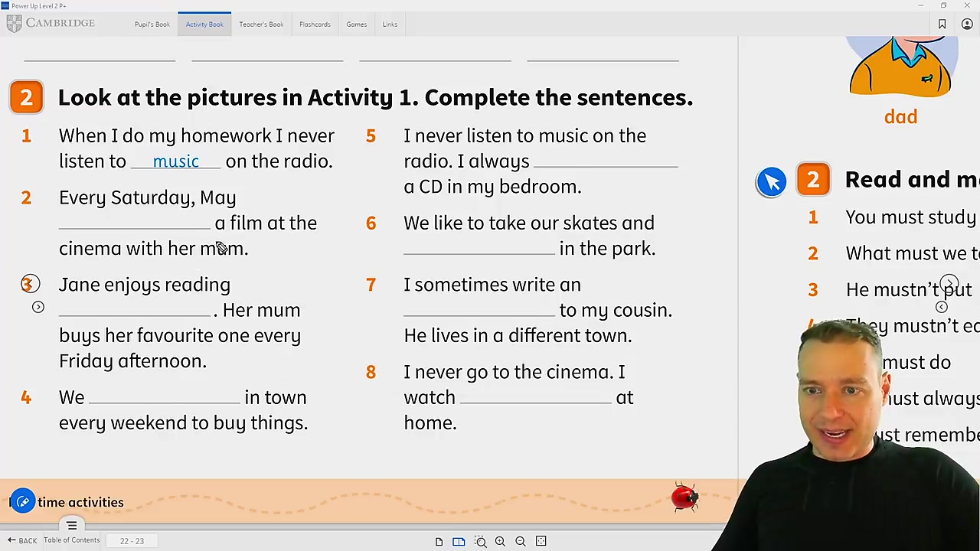Screen dimensions: 980x551
Task: Click the blank in sentence 4
Action: (x=165, y=397)
